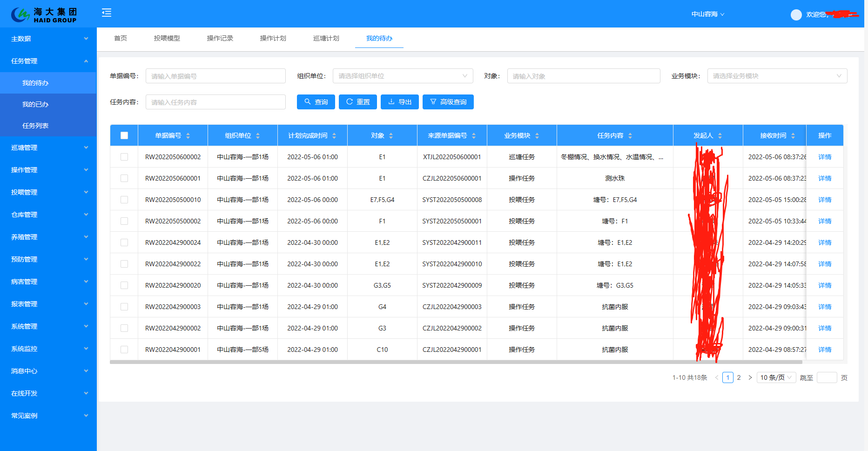868x451 pixels.
Task: Sort by 任务内容 column arrows
Action: click(630, 135)
